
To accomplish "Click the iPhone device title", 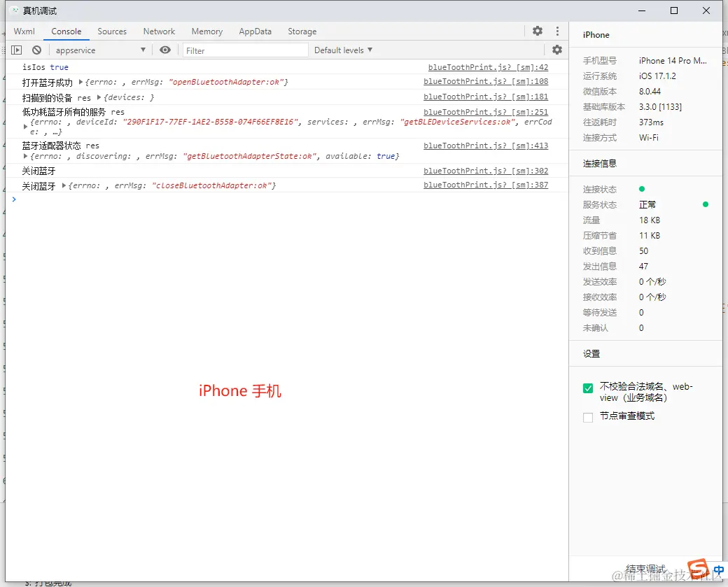I will pos(596,35).
